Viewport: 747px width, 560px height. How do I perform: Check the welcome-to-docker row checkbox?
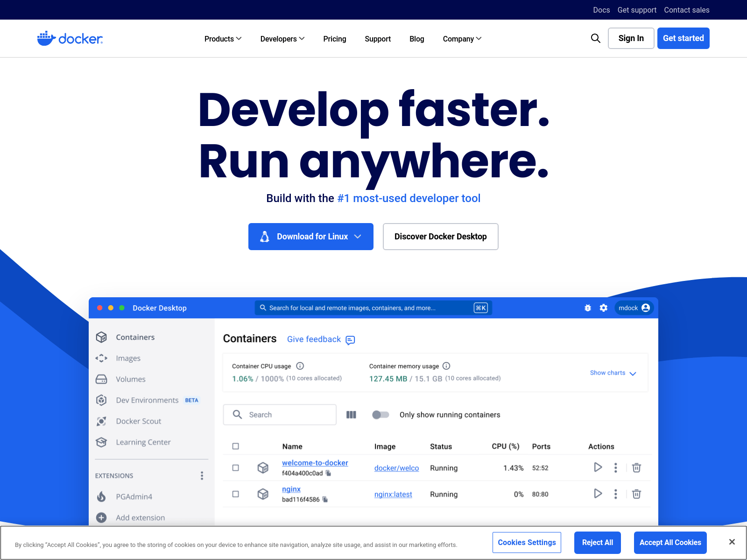[236, 468]
